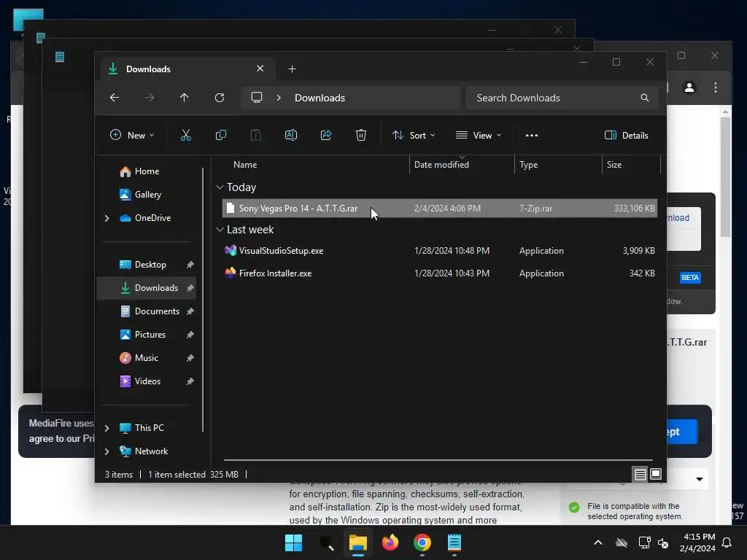Sort by Name column header
Screen dimensions: 747x560
tap(245, 165)
